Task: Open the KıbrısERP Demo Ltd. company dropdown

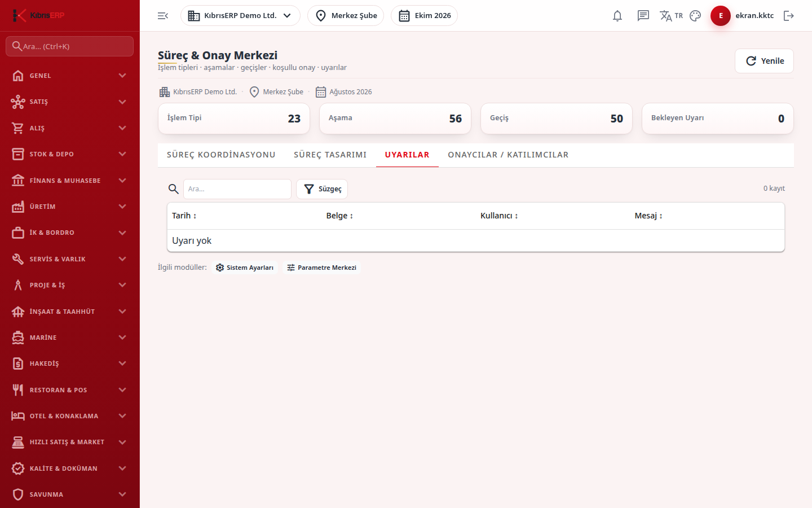Action: pos(240,16)
